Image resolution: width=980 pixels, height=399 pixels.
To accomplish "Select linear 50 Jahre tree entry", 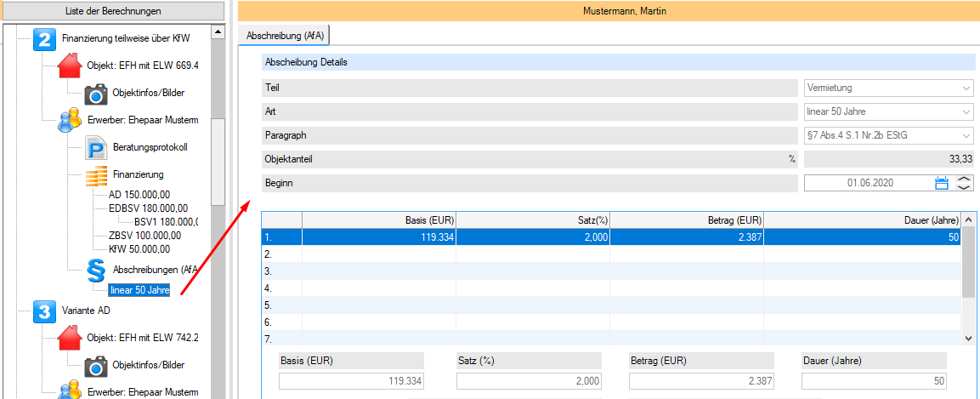I will [x=139, y=289].
